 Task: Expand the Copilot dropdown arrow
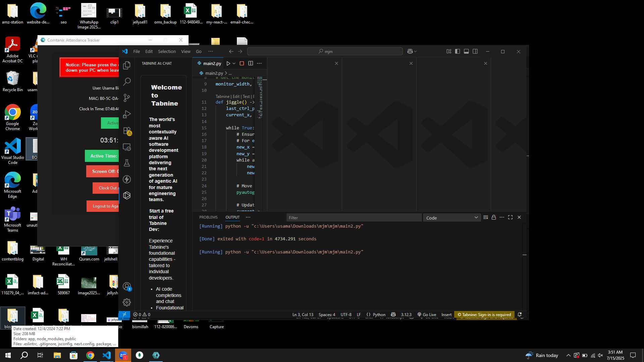coord(416,51)
